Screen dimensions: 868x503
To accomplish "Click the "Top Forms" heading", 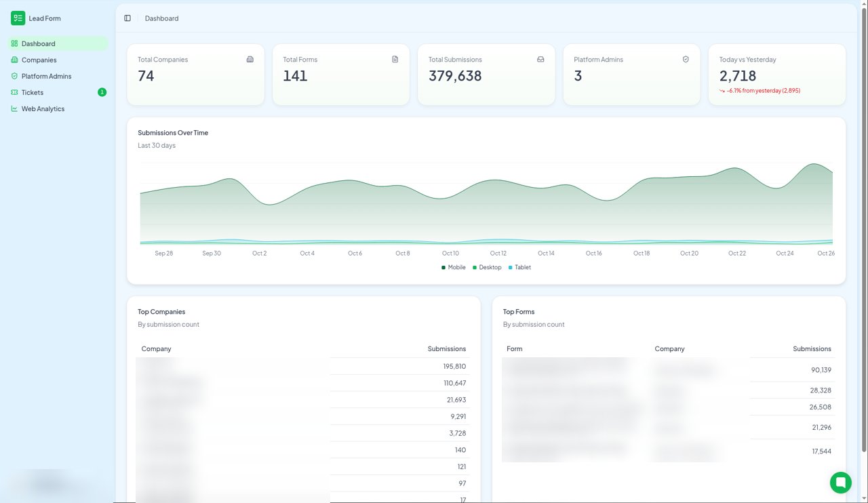I will (x=519, y=312).
